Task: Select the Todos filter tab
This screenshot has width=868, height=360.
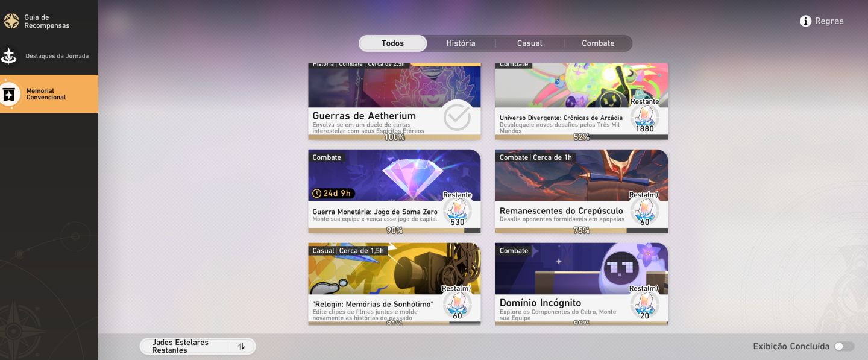Action: click(393, 43)
